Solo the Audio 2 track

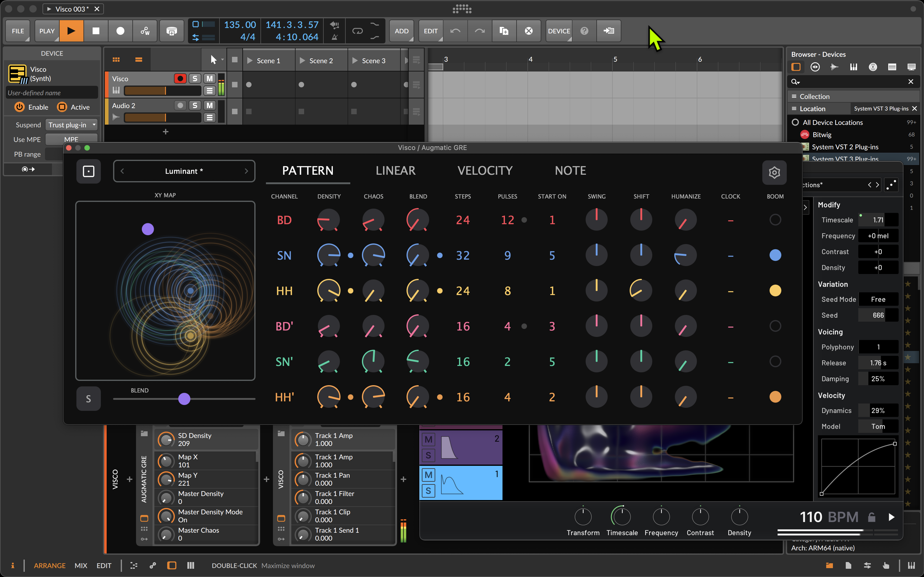[195, 106]
